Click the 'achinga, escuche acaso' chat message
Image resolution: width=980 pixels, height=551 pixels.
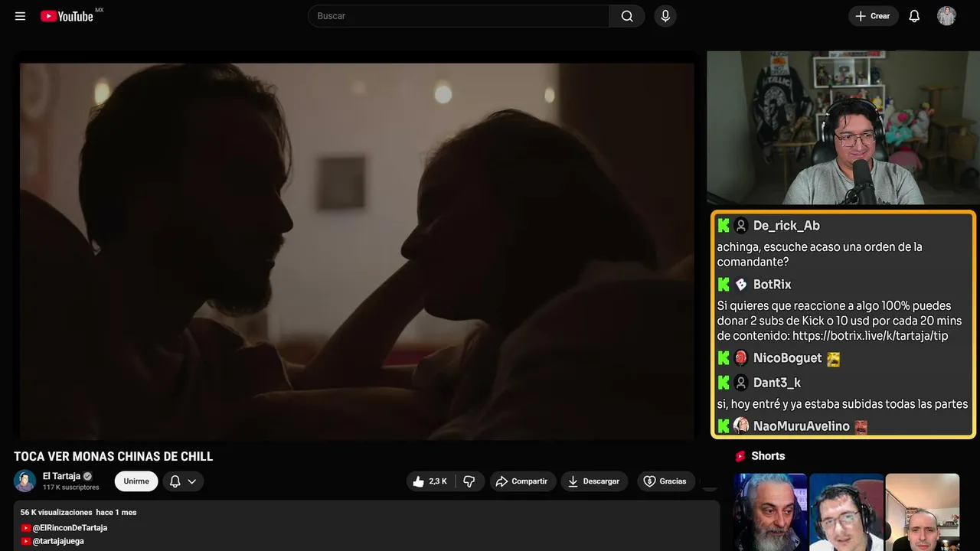tap(819, 255)
